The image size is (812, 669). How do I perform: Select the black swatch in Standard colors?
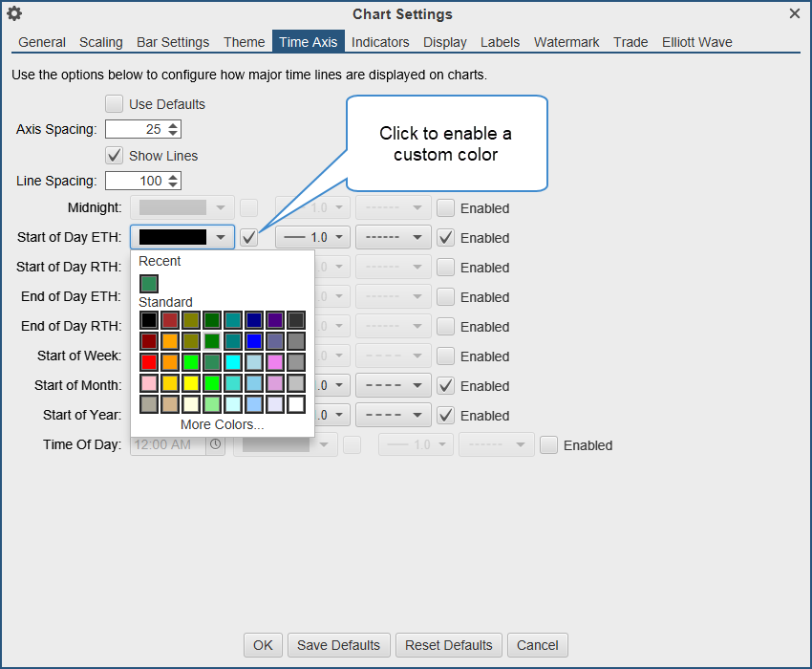(x=148, y=320)
